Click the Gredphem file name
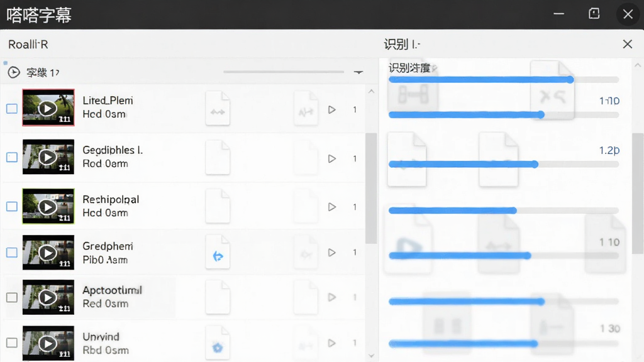Viewport: 644px width, 362px height. click(x=108, y=246)
